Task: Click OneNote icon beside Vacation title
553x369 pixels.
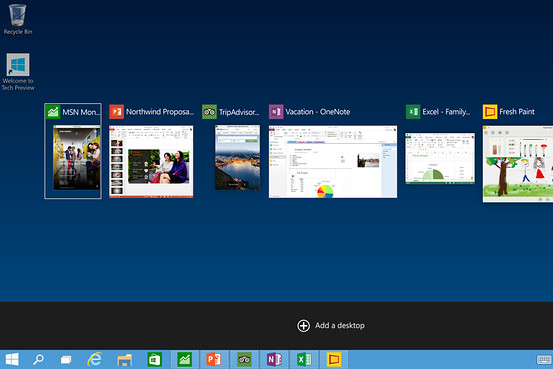Action: click(276, 112)
